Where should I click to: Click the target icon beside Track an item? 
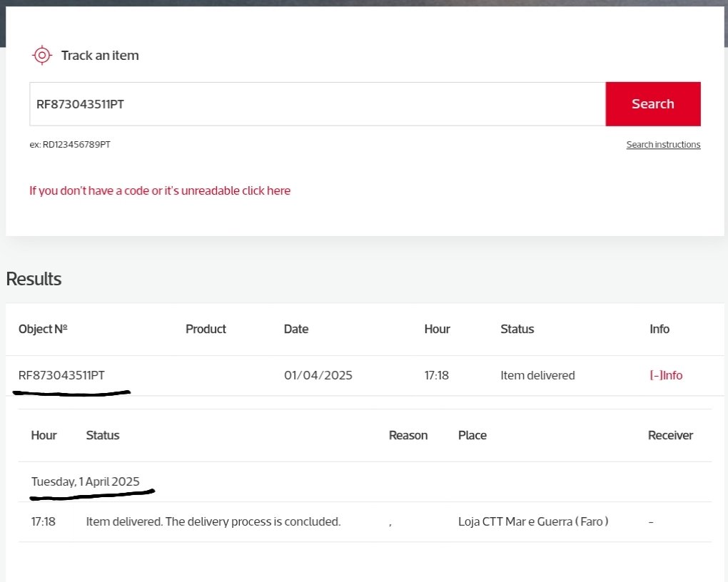click(42, 55)
